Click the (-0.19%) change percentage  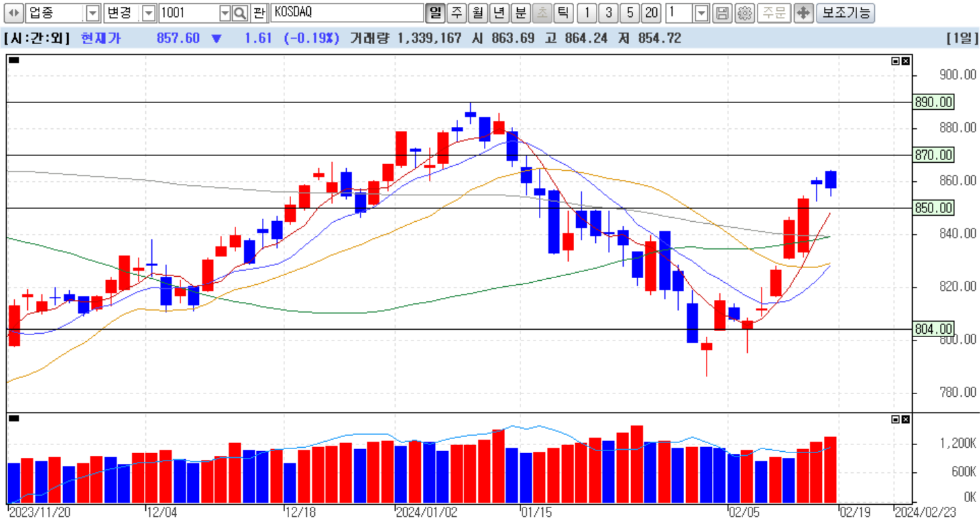coord(312,39)
